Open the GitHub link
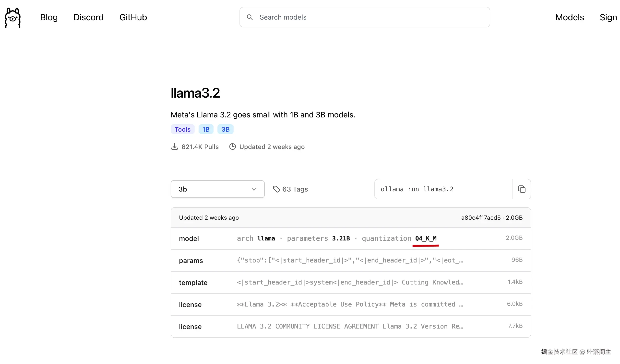 coord(133,17)
